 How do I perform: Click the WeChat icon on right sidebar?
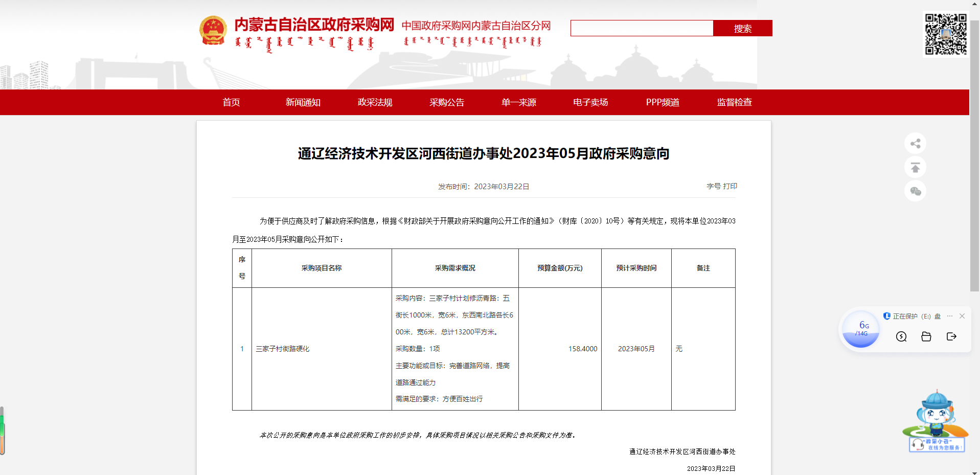point(915,191)
